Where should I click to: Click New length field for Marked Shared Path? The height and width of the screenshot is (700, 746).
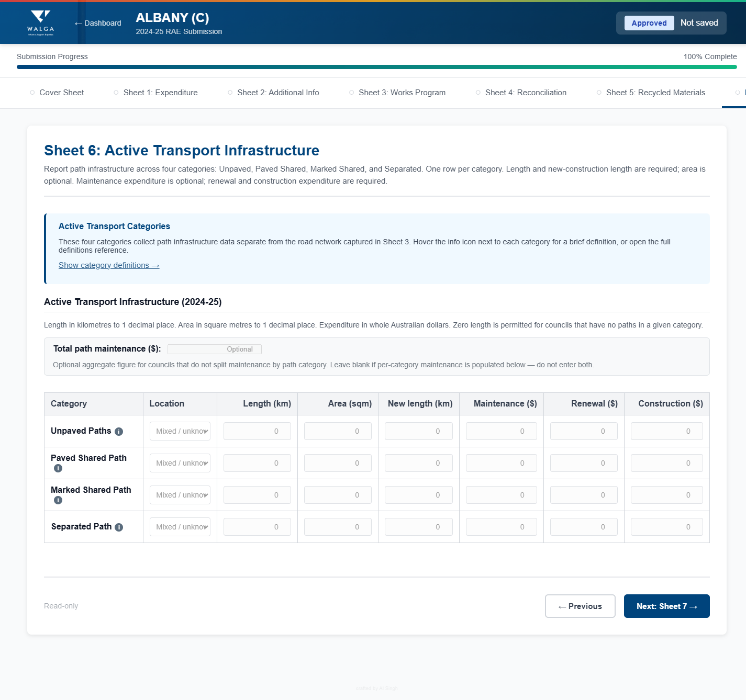click(x=418, y=495)
